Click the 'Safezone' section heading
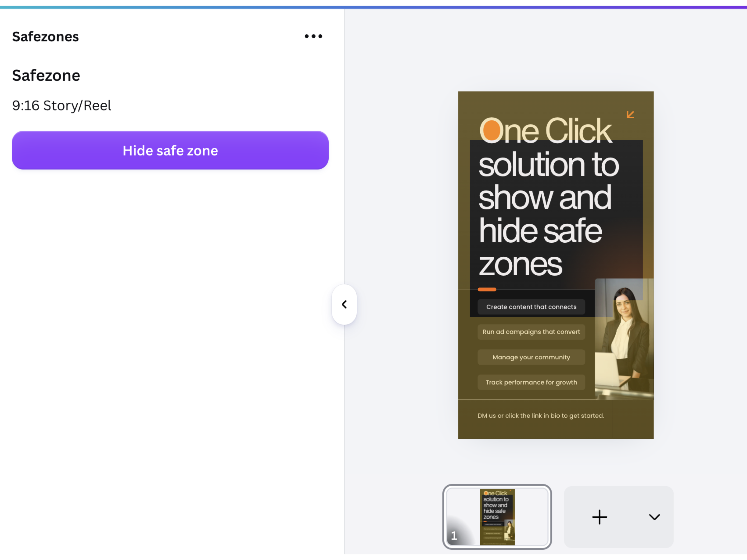 pyautogui.click(x=46, y=75)
